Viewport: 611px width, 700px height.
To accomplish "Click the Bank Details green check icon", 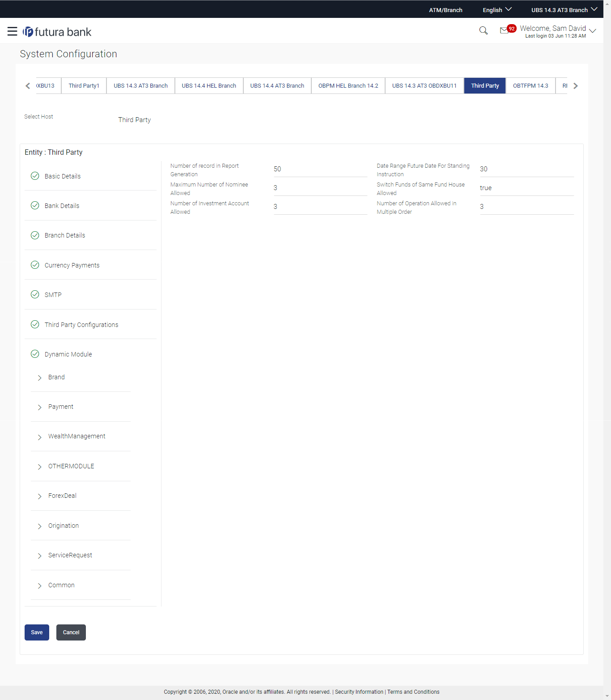I will (x=35, y=205).
